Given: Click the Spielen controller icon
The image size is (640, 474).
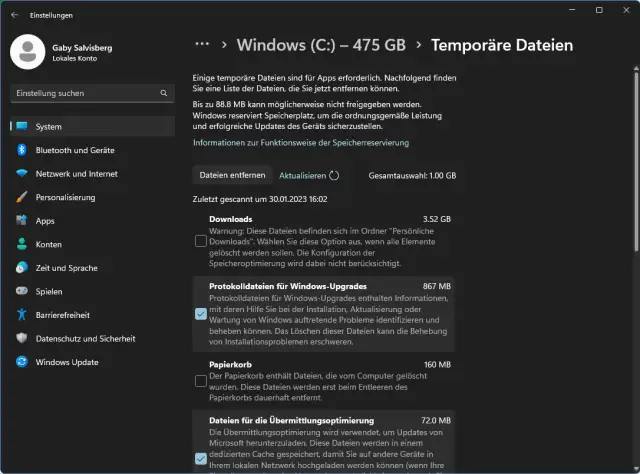Looking at the screenshot, I should pyautogui.click(x=21, y=291).
